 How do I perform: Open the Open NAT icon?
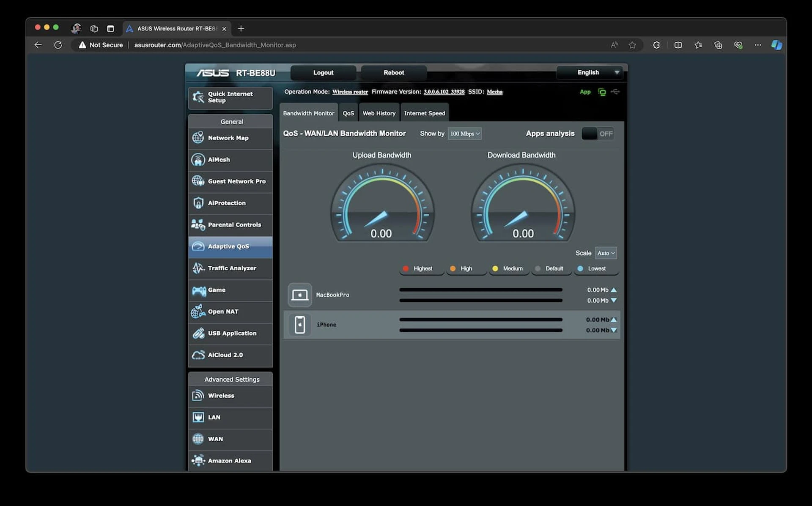click(198, 312)
